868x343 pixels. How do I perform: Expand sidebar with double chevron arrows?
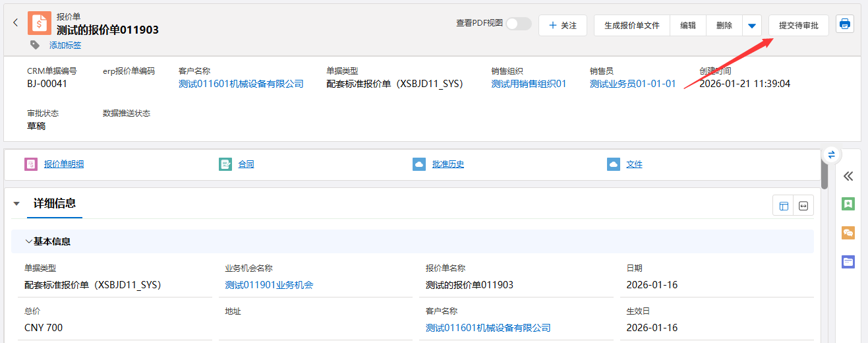tap(848, 176)
